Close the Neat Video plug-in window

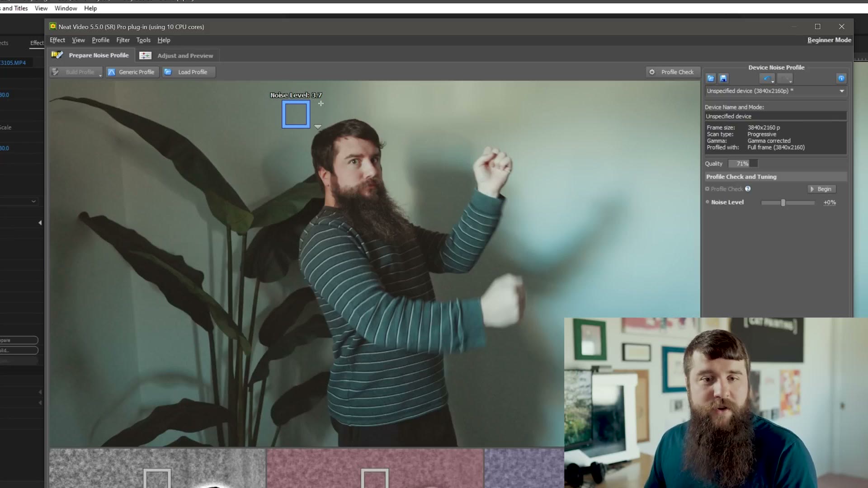pyautogui.click(x=841, y=27)
